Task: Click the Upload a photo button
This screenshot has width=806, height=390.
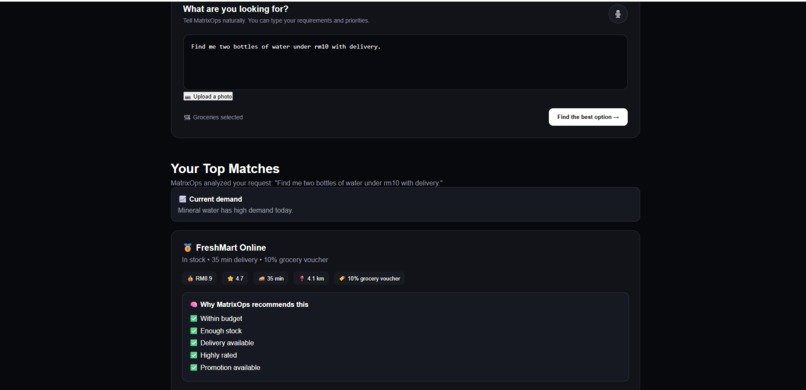Action: point(208,96)
